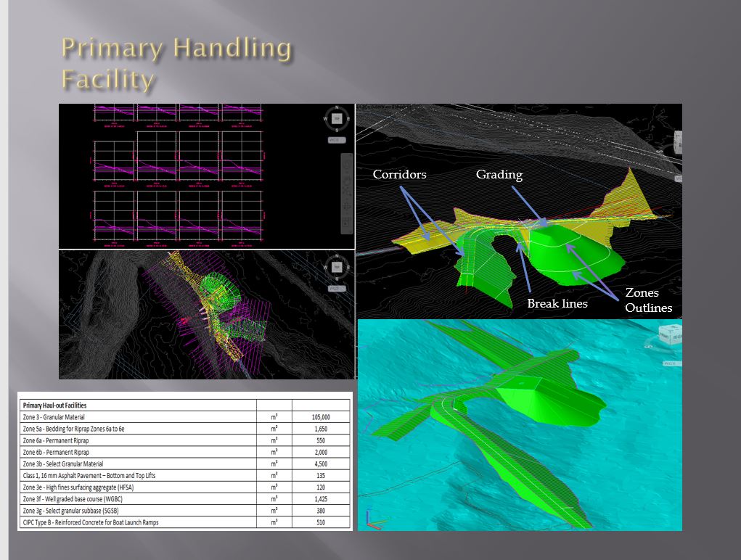Select the RIGHT face of the cyan viewport ViewCube
This screenshot has width=741, height=560.
click(x=676, y=336)
